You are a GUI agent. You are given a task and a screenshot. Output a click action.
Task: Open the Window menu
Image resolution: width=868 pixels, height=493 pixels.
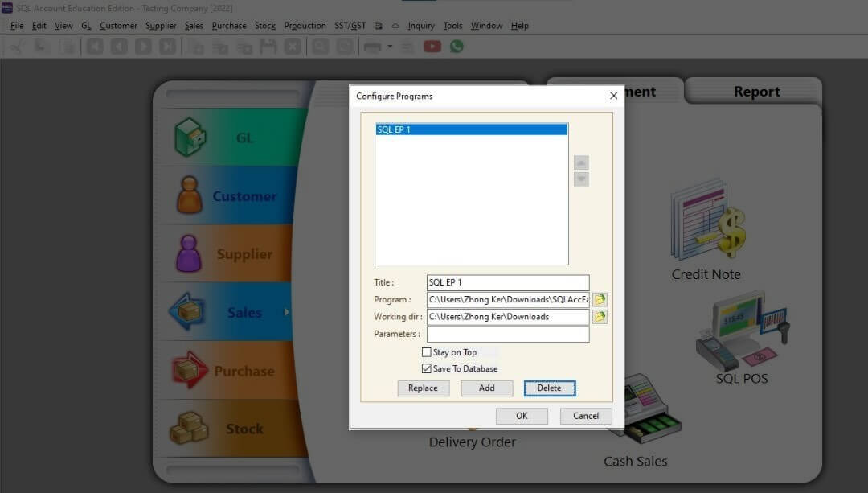tap(486, 26)
